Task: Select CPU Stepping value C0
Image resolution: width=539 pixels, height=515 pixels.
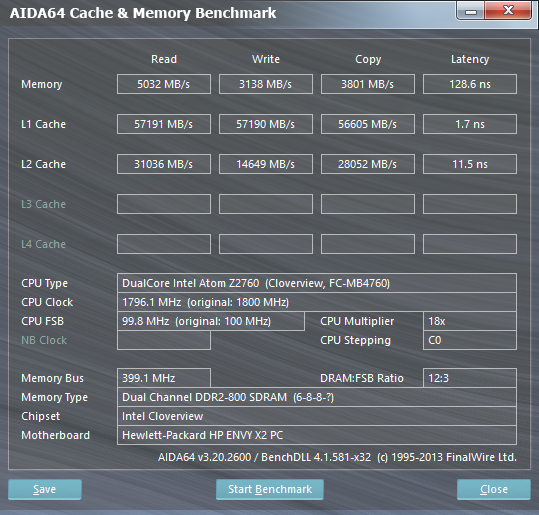Action: (x=470, y=340)
